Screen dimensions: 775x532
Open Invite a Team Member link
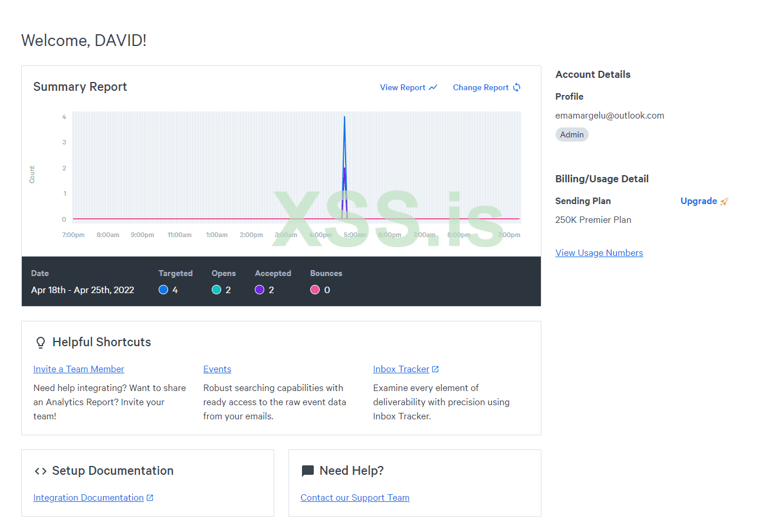pyautogui.click(x=78, y=369)
